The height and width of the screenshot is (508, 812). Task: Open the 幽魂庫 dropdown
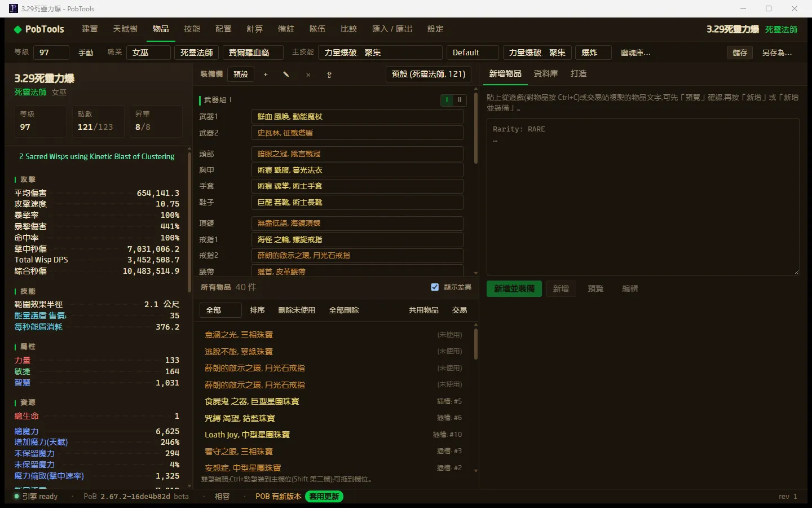click(x=636, y=52)
